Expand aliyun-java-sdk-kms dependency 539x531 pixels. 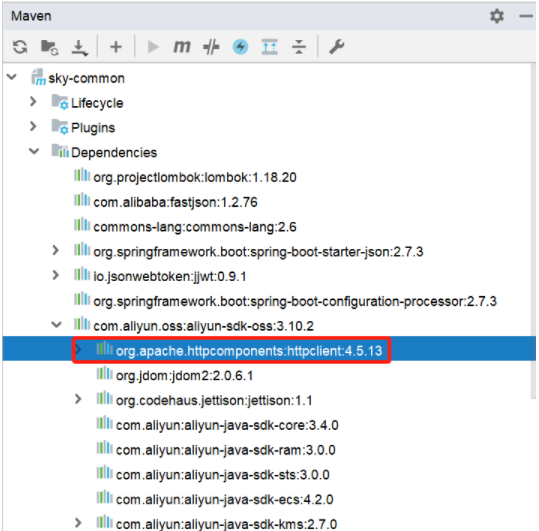point(78,523)
